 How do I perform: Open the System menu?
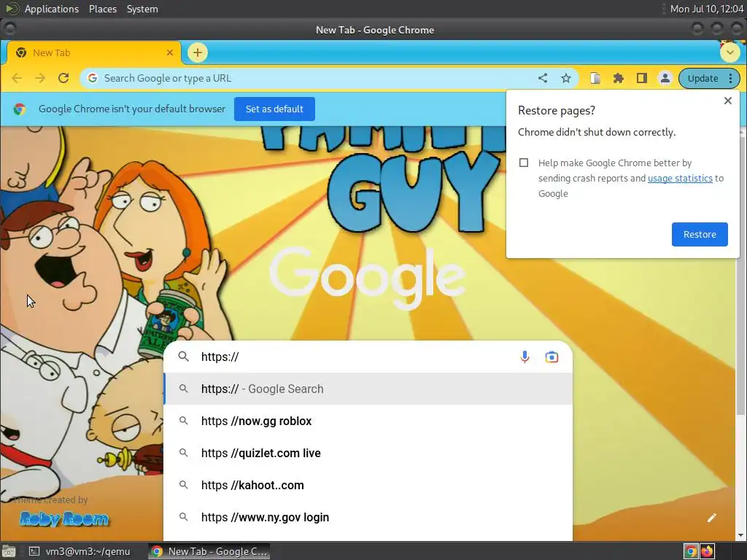(x=142, y=9)
